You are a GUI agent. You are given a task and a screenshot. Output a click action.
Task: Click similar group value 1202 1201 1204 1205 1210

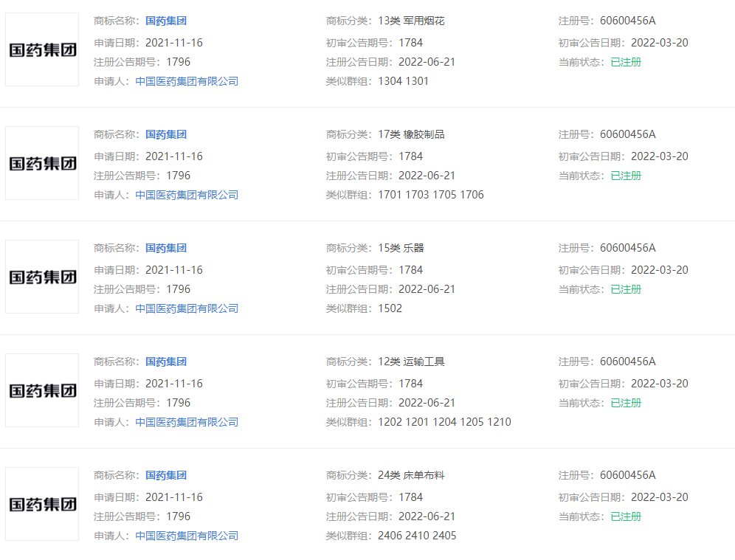(444, 422)
